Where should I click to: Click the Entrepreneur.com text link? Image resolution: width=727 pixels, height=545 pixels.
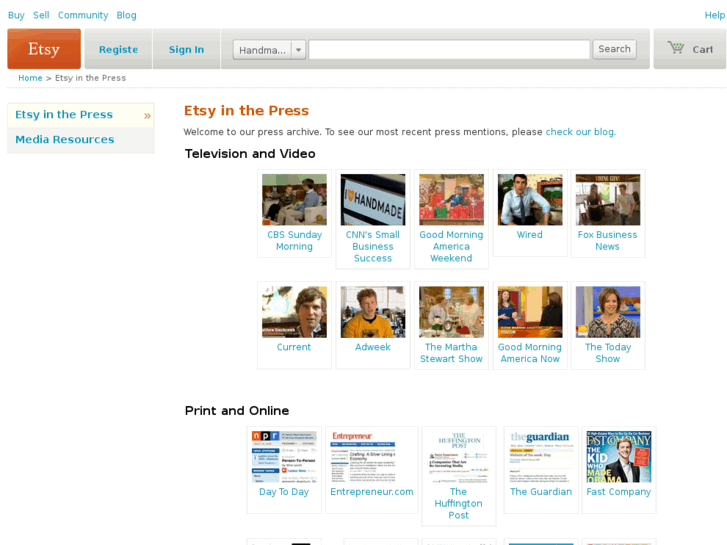coord(372,492)
